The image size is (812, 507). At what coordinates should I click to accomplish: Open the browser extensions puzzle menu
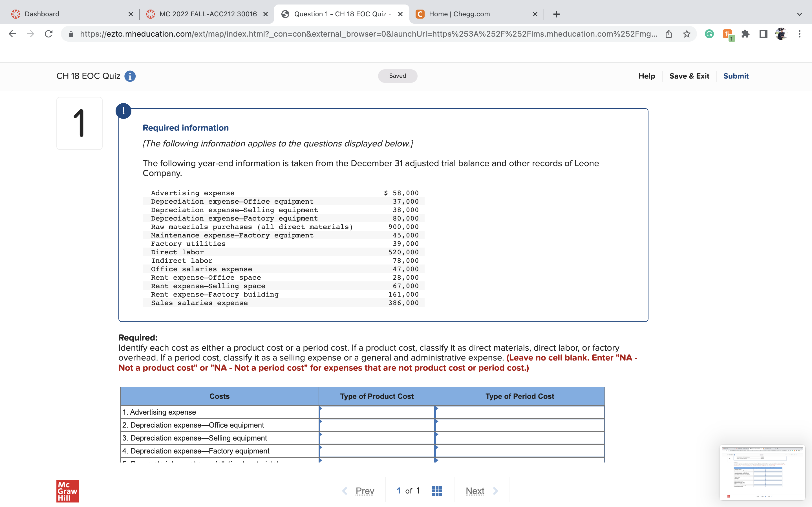pos(745,34)
